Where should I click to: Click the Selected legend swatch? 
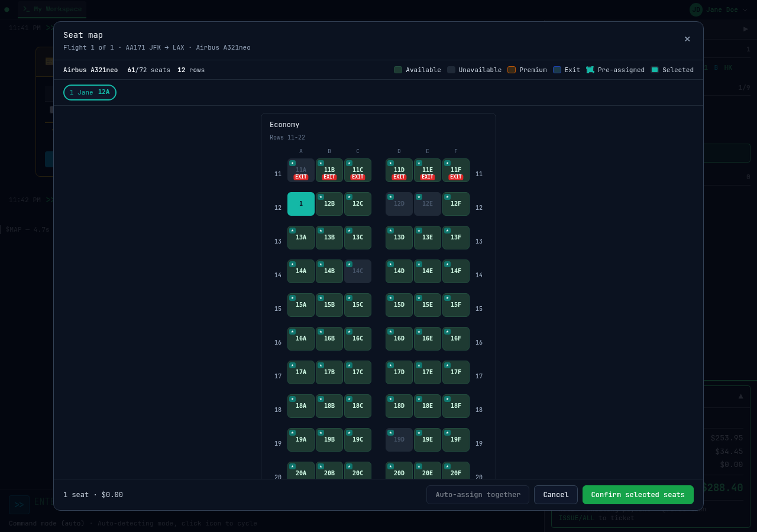point(655,70)
